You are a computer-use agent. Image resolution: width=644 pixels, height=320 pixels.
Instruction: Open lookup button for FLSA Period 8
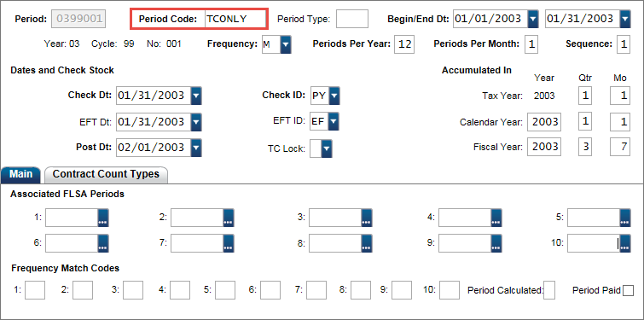367,243
